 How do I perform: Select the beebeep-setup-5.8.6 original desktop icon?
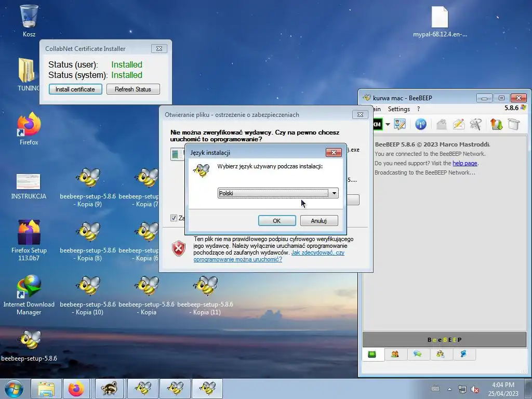click(29, 345)
